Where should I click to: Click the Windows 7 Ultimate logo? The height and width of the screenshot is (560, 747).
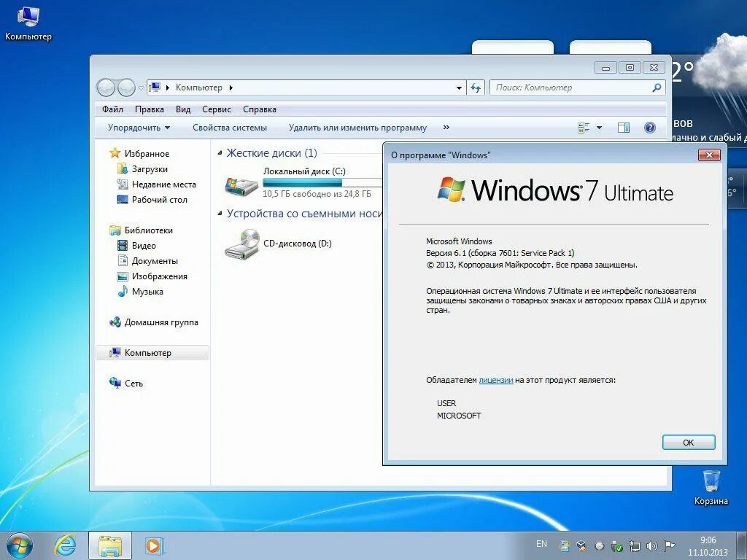pyautogui.click(x=555, y=190)
